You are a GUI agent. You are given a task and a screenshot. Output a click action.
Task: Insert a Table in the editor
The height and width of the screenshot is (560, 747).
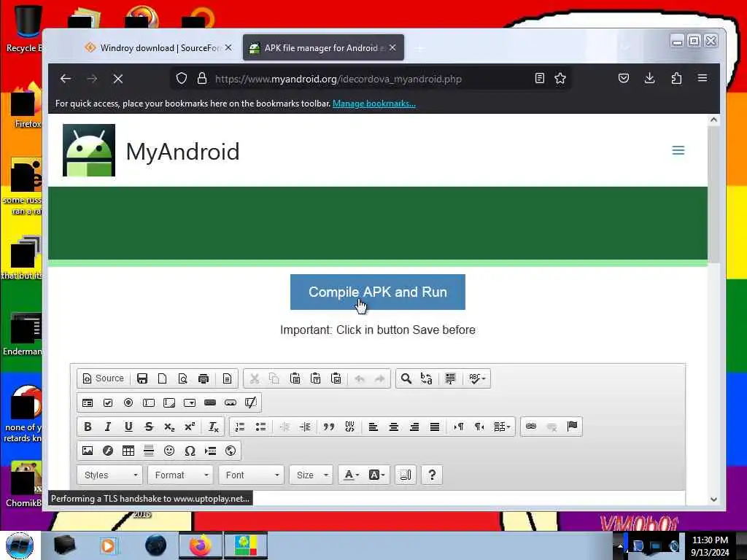(128, 451)
